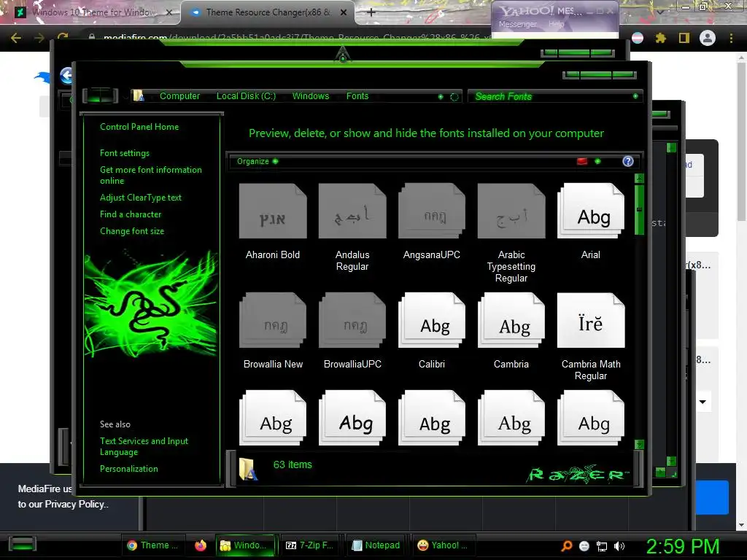Open the address bar history dropdown
Viewport: 747px width, 560px height.
pos(441,97)
